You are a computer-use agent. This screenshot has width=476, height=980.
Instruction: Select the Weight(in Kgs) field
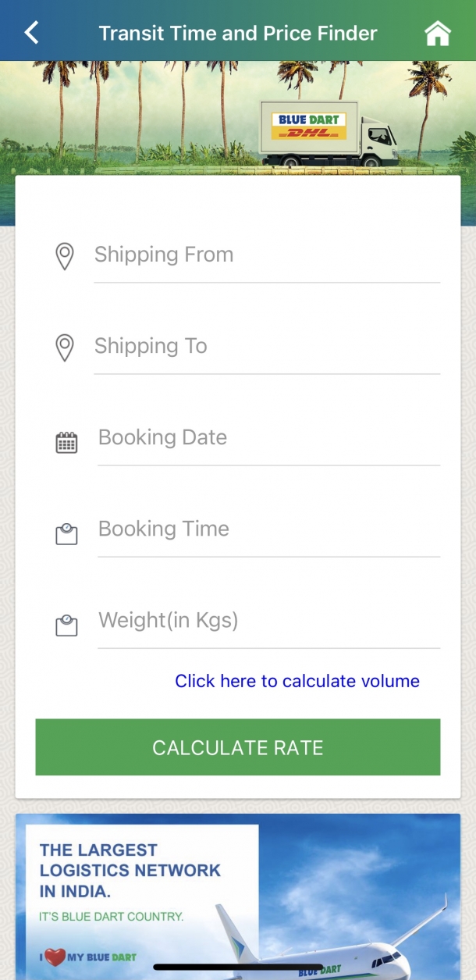267,621
